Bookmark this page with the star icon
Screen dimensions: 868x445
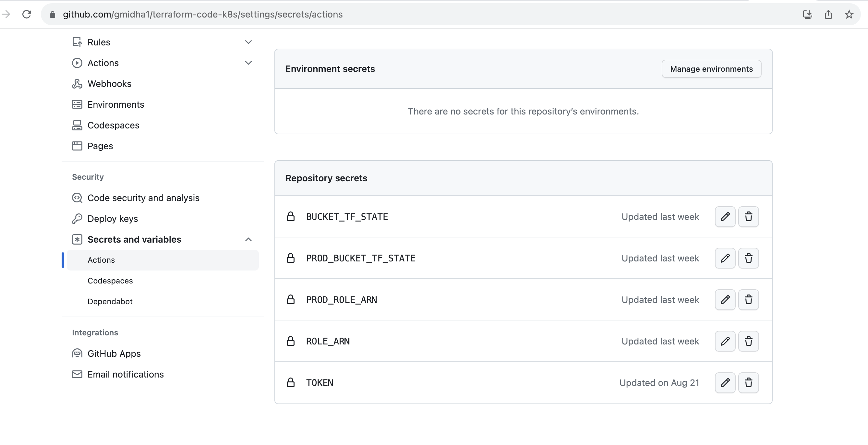coord(849,14)
